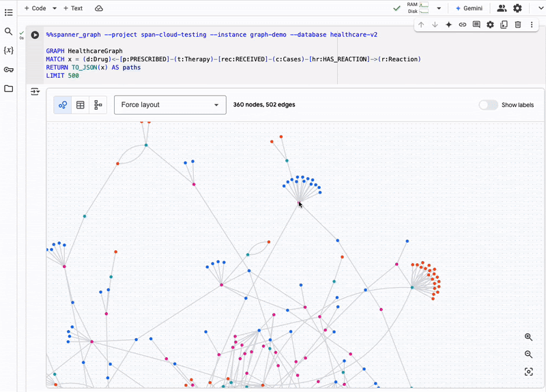Open the search panel in sidebar
The height and width of the screenshot is (392, 546).
coord(8,31)
